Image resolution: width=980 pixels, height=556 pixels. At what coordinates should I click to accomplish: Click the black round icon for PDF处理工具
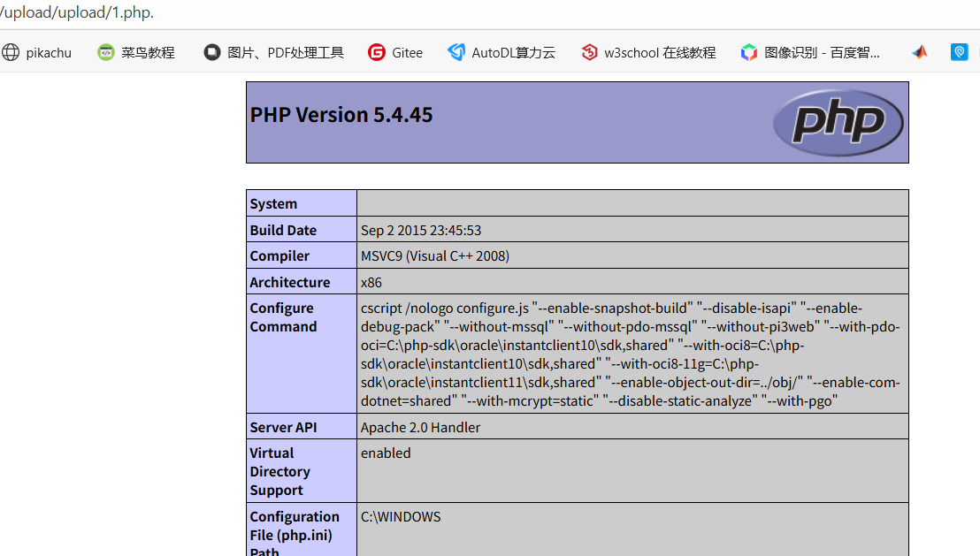coord(212,52)
